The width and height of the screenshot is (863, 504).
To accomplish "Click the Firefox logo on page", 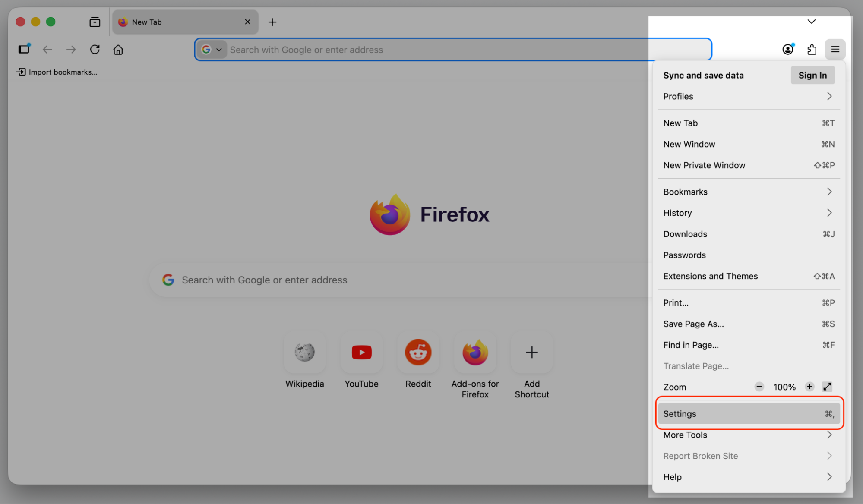I will [x=390, y=214].
